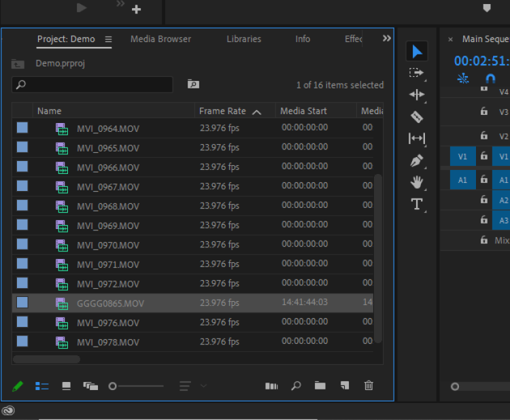Select the Pen tool
Image resolution: width=510 pixels, height=420 pixels.
click(417, 161)
